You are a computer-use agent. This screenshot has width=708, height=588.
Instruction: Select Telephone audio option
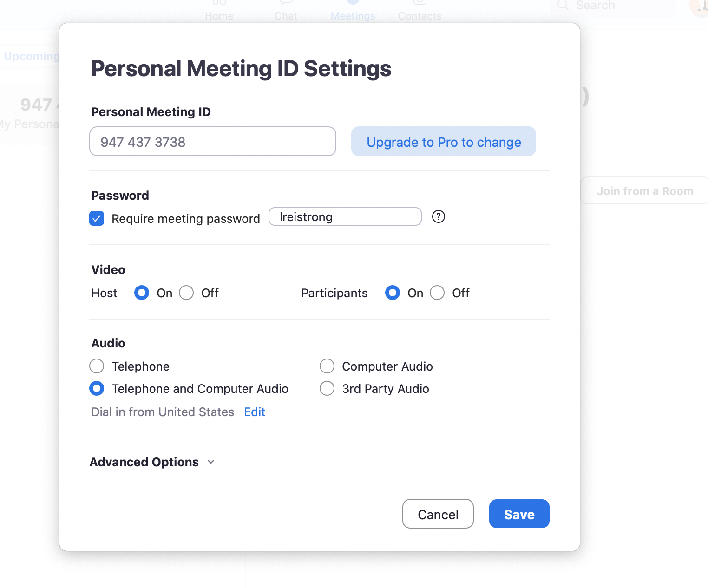pyautogui.click(x=97, y=366)
